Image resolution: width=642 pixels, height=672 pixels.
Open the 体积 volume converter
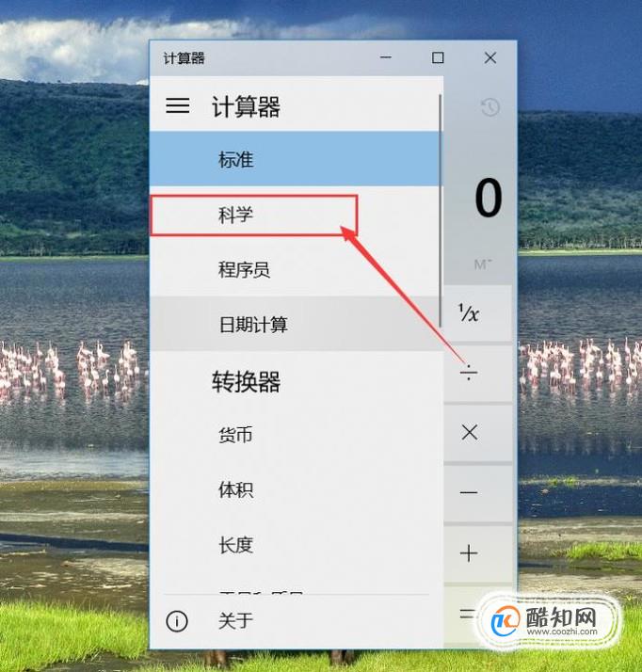pyautogui.click(x=295, y=489)
